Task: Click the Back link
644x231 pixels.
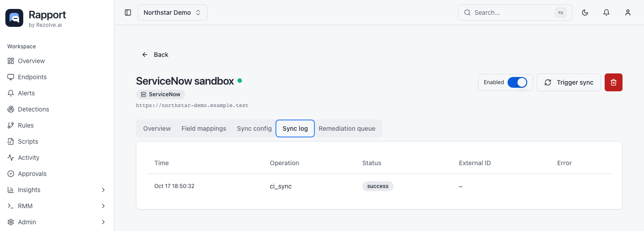Action: pyautogui.click(x=155, y=55)
